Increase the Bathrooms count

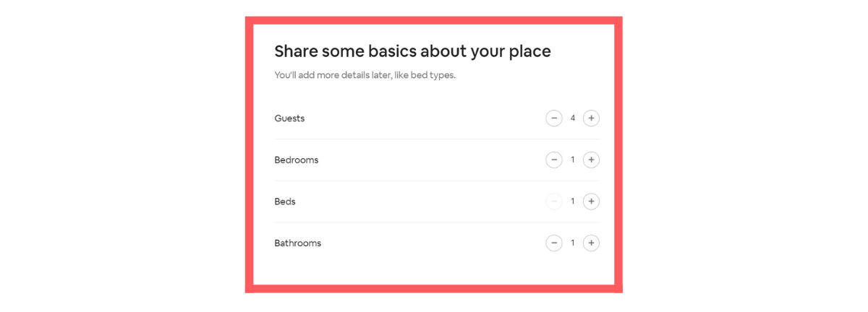tap(591, 243)
